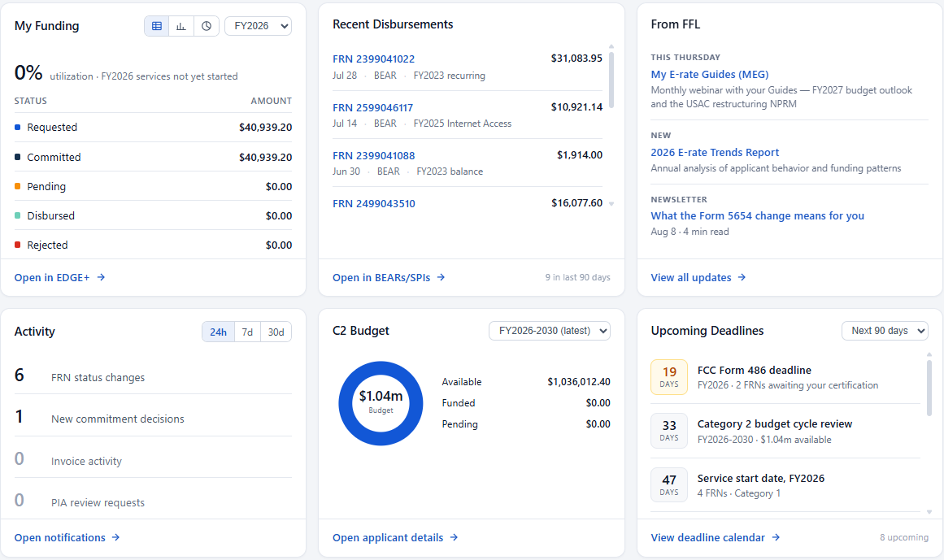This screenshot has width=944, height=560.
Task: Click the arrow next to Open in EDGE+
Action: pos(101,277)
